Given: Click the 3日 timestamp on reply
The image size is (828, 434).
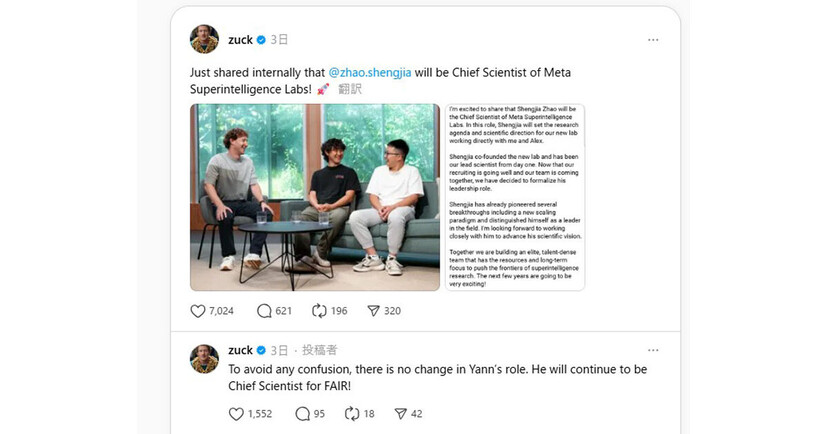Looking at the screenshot, I should pyautogui.click(x=279, y=350).
